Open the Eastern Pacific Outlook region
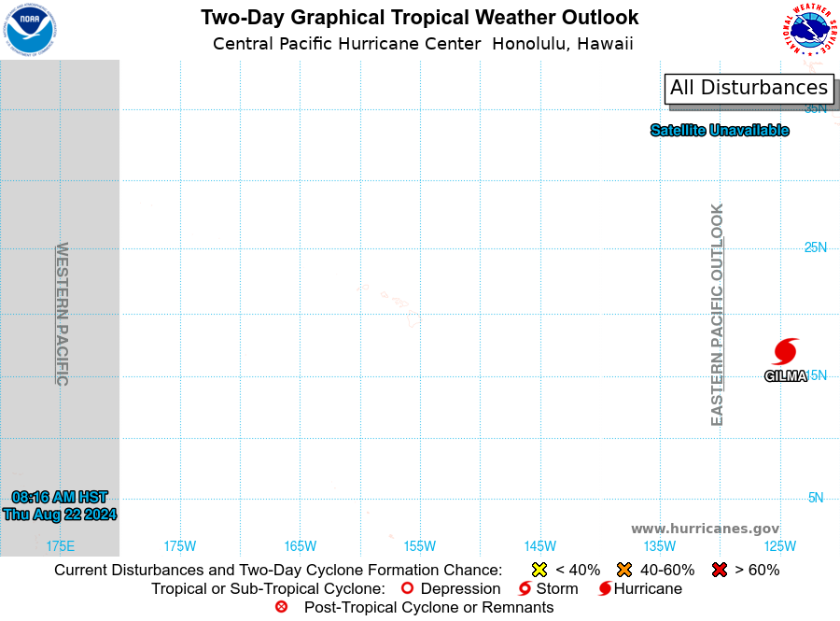Viewport: 840px width, 621px height. pos(717,315)
